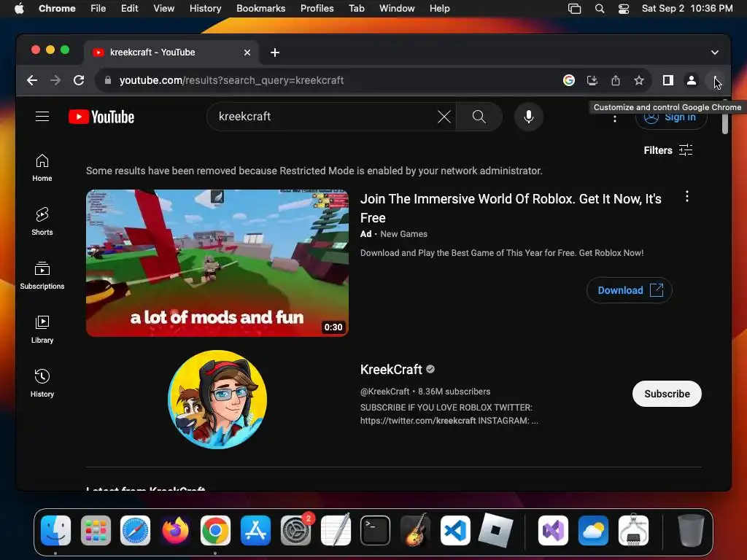Screen dimensions: 747x560
Task: Click the magnifier search button
Action: (479, 117)
